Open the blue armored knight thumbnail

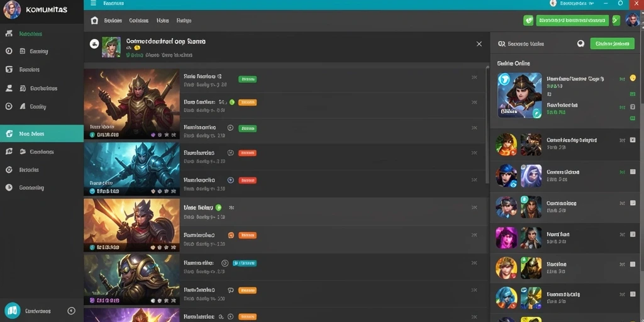click(131, 169)
